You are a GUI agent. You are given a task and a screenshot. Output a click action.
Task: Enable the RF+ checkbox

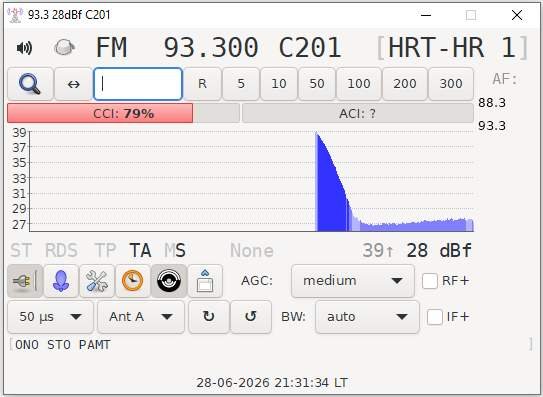pyautogui.click(x=430, y=281)
